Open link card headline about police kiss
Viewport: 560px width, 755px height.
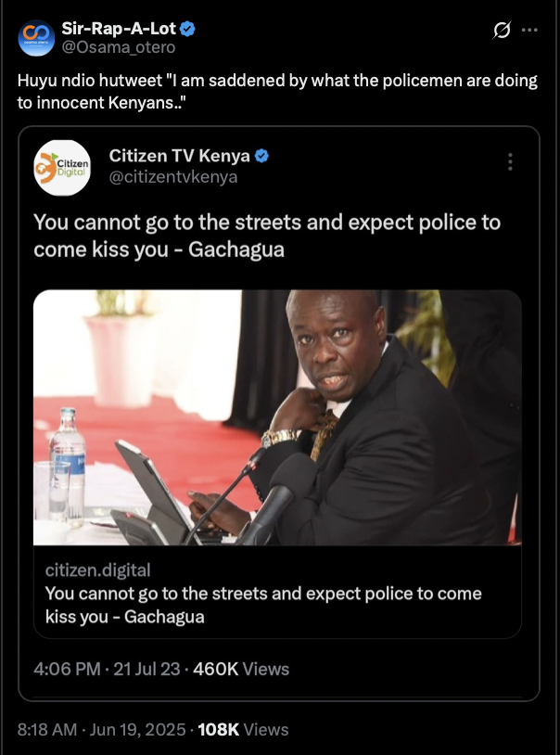coord(263,605)
